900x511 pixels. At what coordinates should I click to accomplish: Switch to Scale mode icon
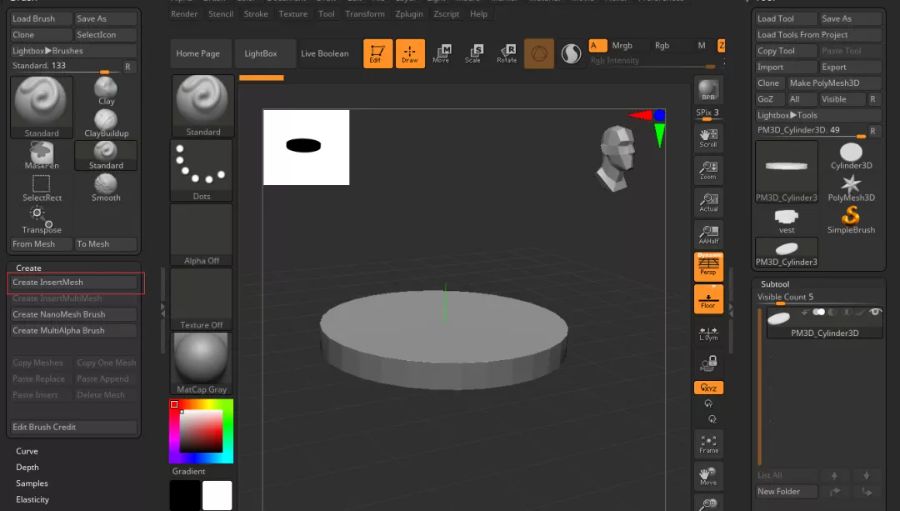click(474, 53)
